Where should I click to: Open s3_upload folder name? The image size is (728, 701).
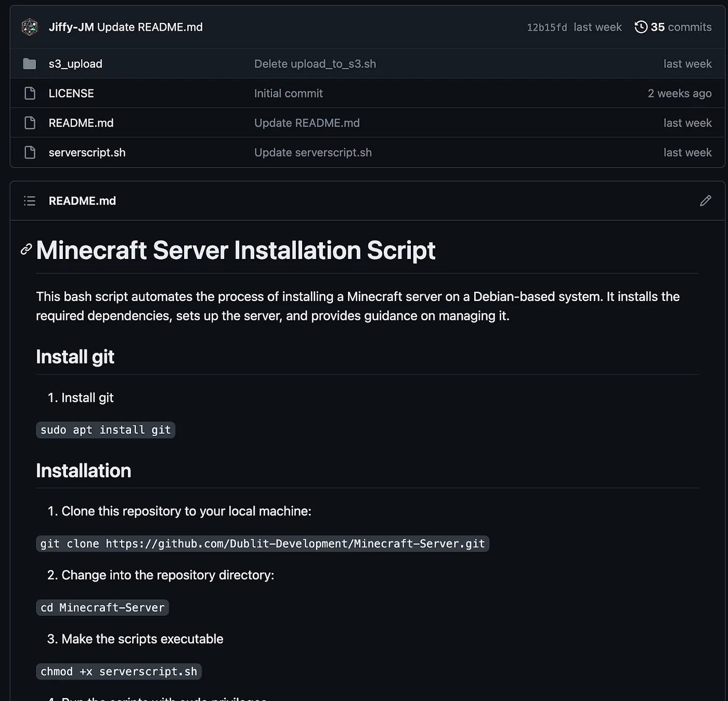point(75,64)
